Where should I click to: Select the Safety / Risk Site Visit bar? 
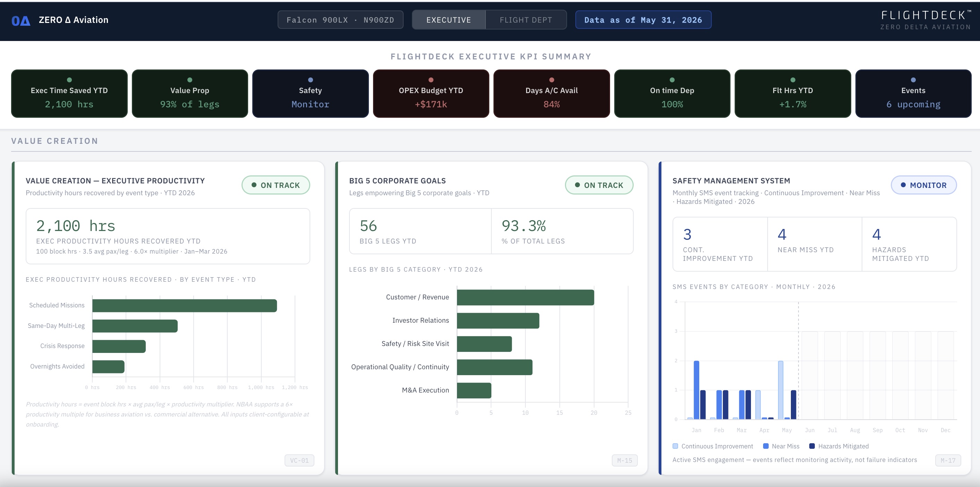click(484, 344)
